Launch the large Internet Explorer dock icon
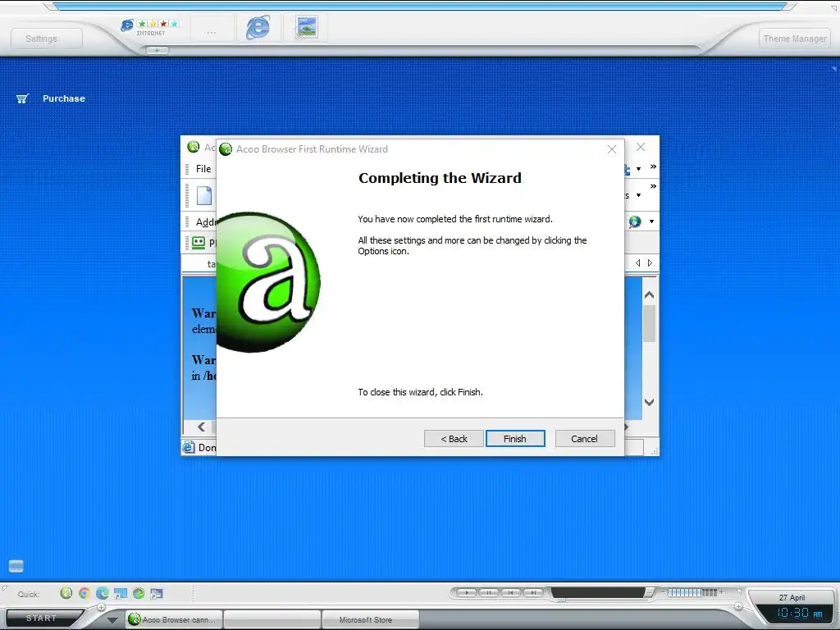This screenshot has height=630, width=840. pyautogui.click(x=258, y=27)
